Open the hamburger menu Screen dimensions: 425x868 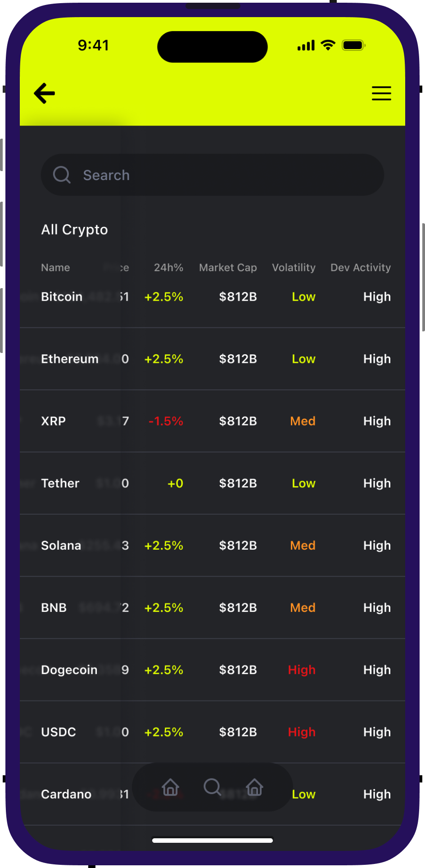381,93
